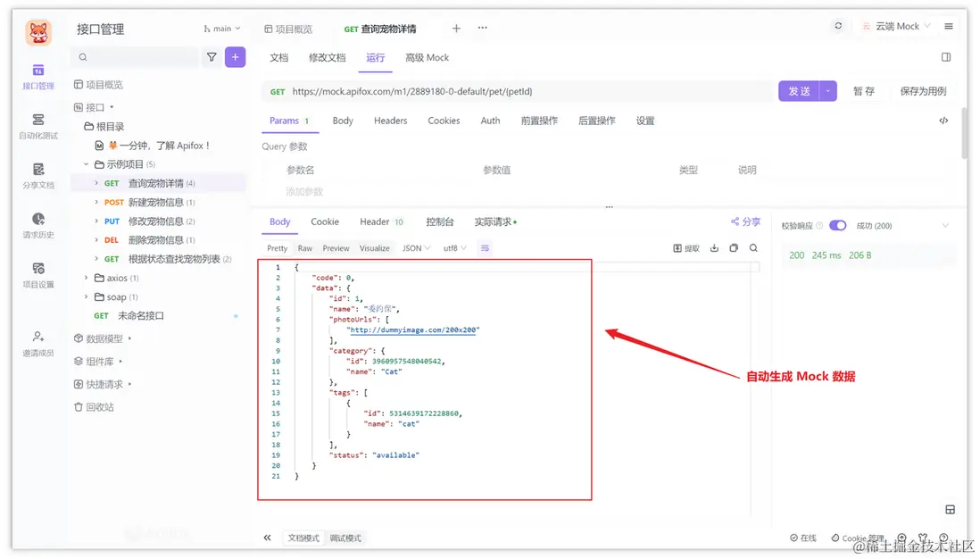The width and height of the screenshot is (980, 559).
Task: Open the main branch dropdown
Action: coord(222,29)
